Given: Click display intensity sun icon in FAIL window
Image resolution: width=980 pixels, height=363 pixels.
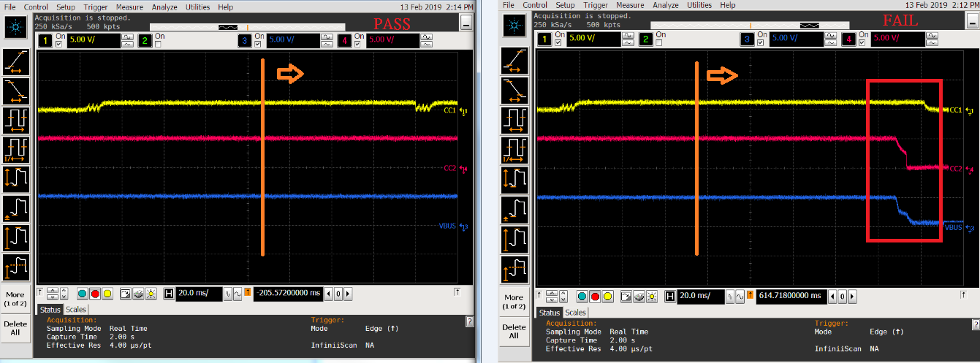Looking at the screenshot, I should coord(652,297).
